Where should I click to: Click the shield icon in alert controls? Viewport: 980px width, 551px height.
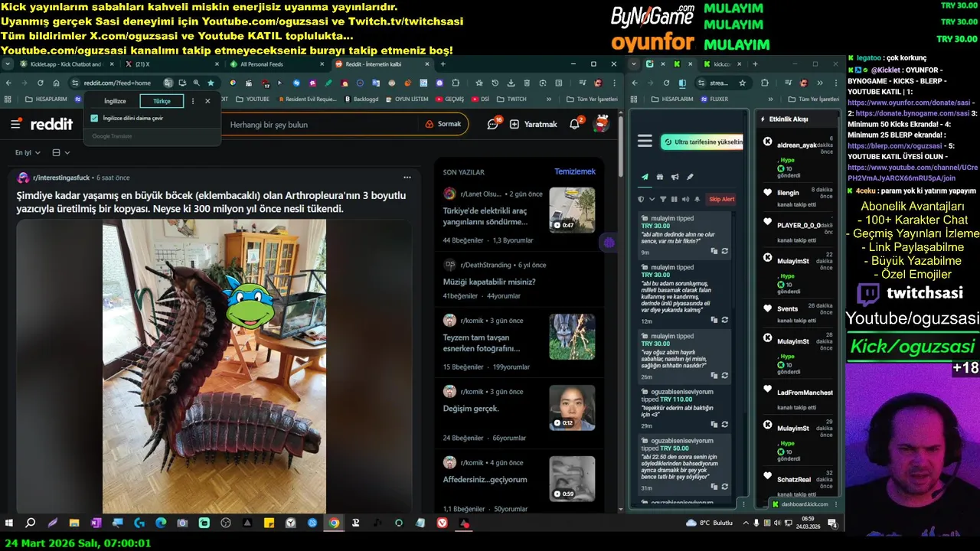pyautogui.click(x=642, y=199)
